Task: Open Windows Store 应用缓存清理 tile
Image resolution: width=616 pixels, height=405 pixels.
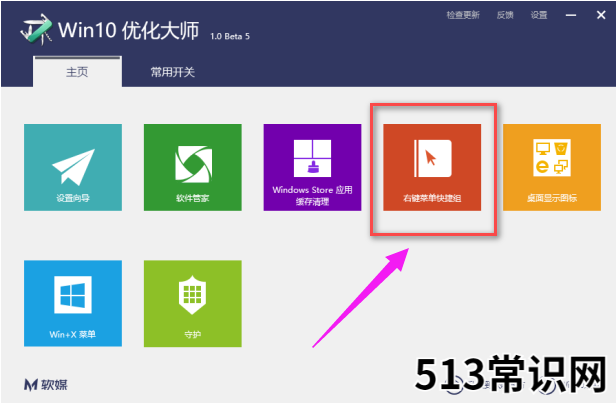Action: coord(312,167)
